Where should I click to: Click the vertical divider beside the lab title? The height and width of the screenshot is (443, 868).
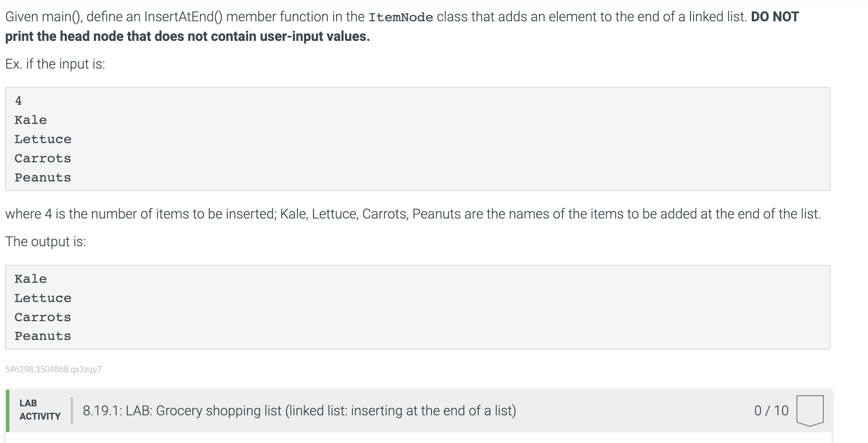click(72, 410)
